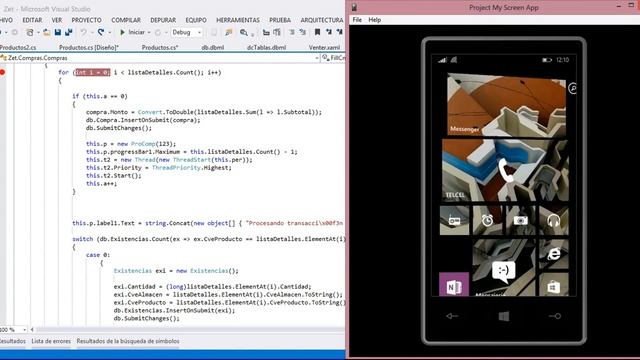Open the ARQUITECTURA menu
Screen dimensions: 640x360
[x=322, y=20]
